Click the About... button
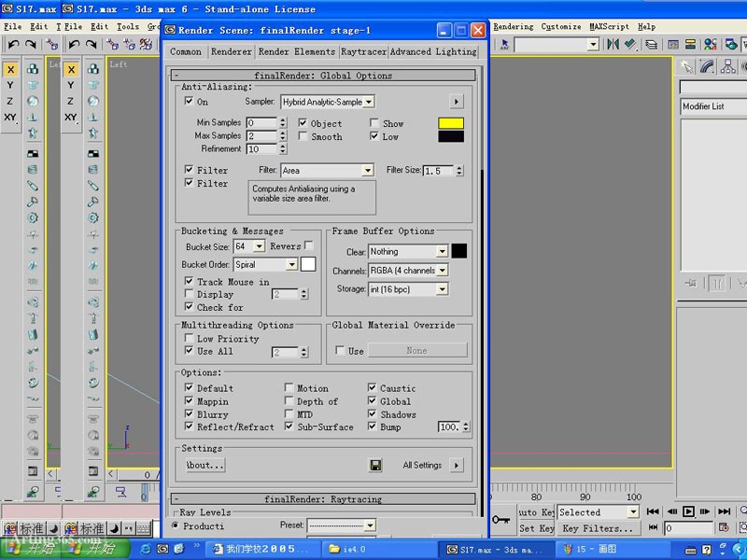747x560 pixels. (204, 465)
